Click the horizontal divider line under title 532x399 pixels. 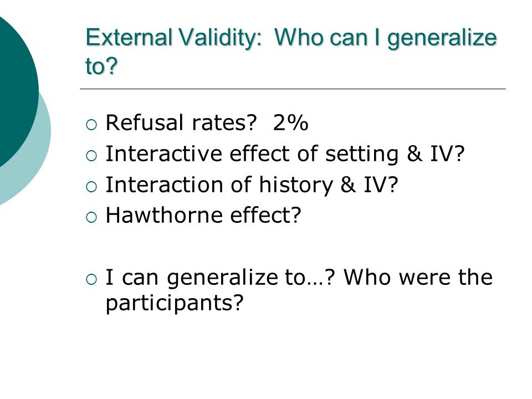click(x=293, y=89)
